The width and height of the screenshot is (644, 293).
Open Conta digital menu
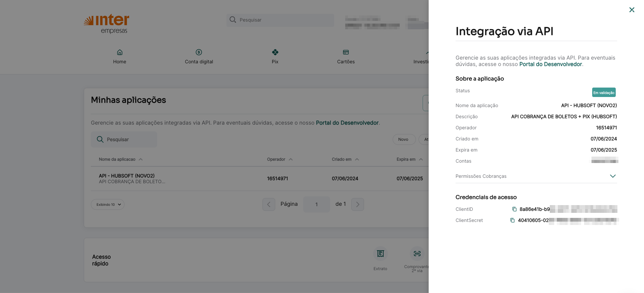click(199, 57)
